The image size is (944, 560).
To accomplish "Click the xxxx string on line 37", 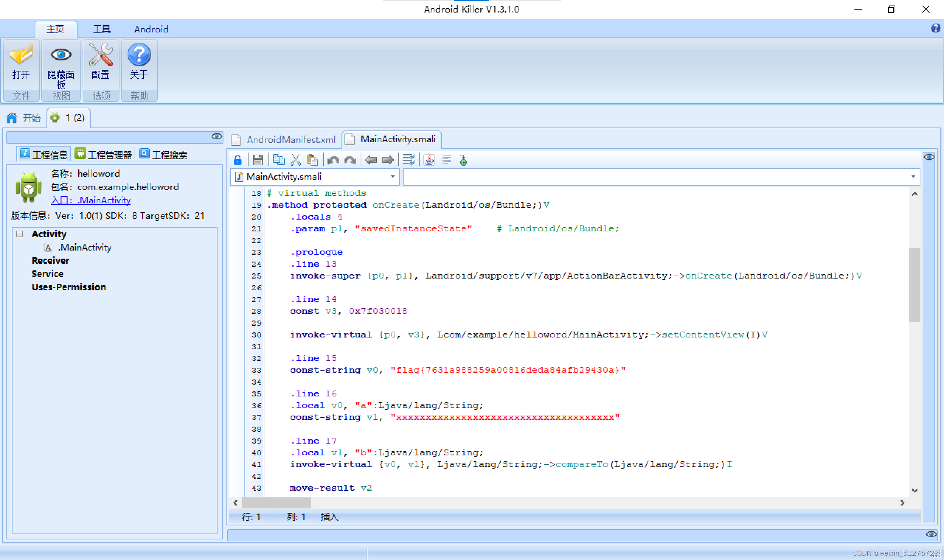I will 505,417.
